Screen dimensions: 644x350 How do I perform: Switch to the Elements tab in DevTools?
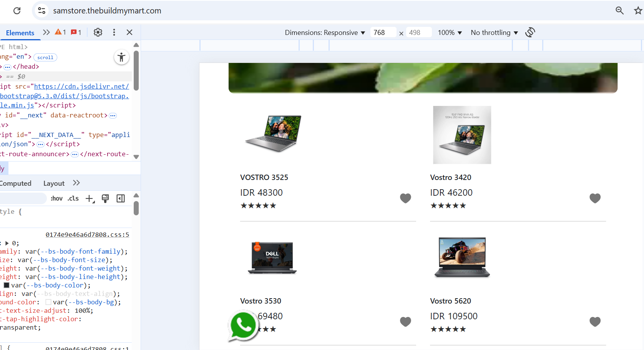tap(20, 33)
